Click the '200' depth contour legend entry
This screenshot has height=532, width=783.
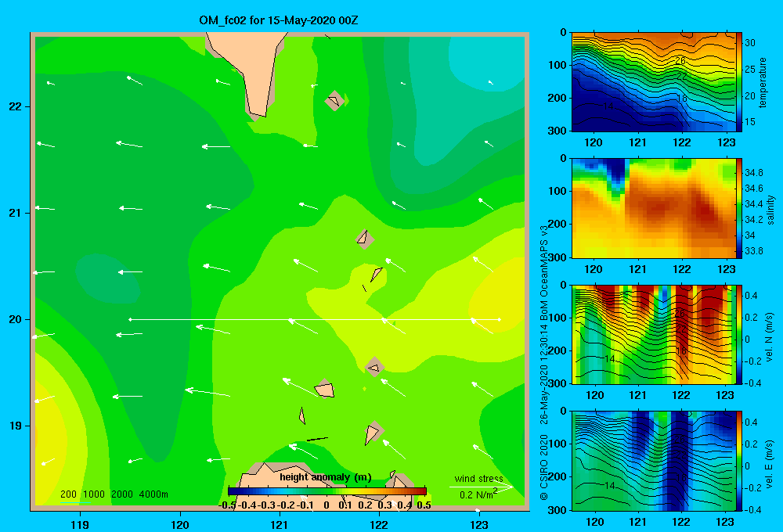click(68, 494)
